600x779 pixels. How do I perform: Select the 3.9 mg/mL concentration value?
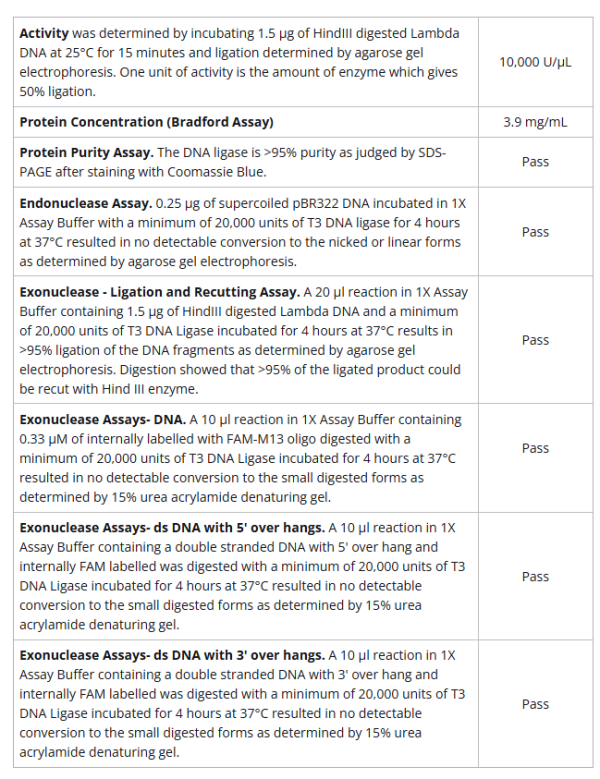[535, 122]
